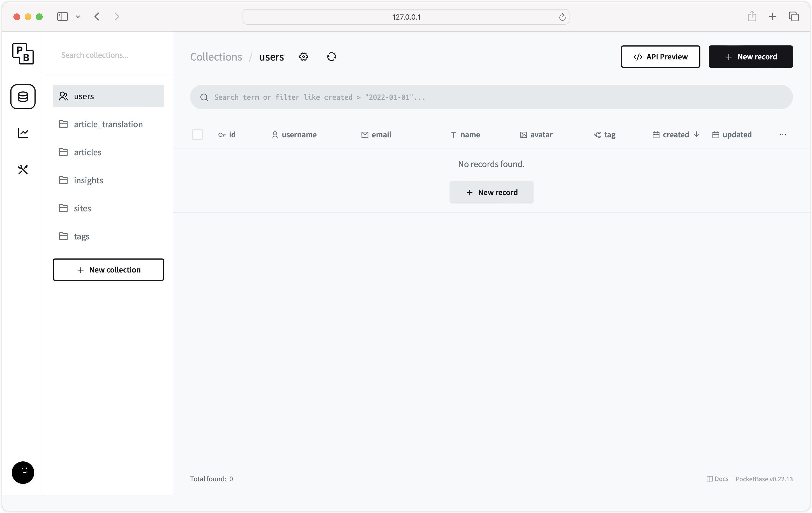Open the users collection settings gear
Image resolution: width=812 pixels, height=513 pixels.
click(x=303, y=57)
